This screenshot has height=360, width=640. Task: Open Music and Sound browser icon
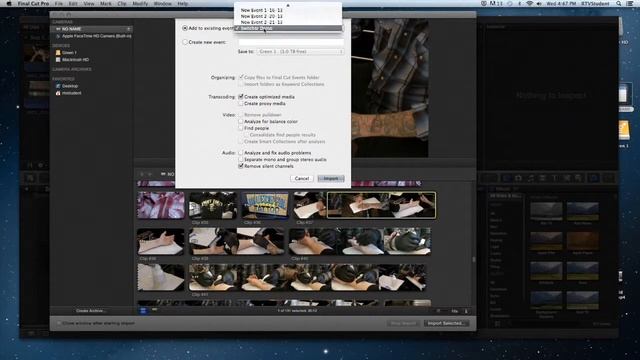pos(531,178)
